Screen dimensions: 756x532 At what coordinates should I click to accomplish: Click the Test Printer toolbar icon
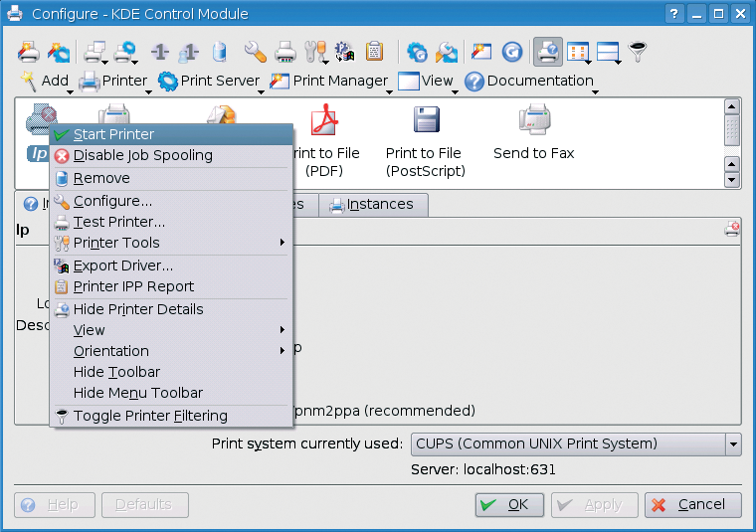pyautogui.click(x=285, y=52)
